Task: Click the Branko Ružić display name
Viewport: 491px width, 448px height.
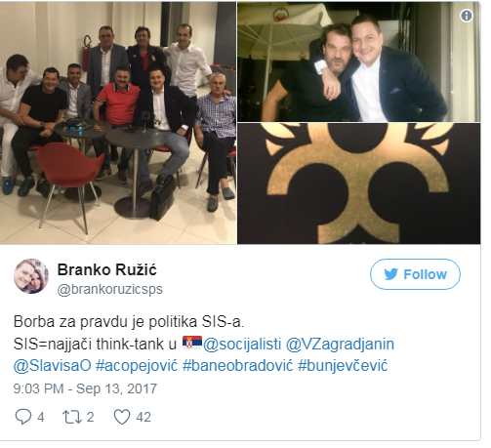Action: pyautogui.click(x=107, y=269)
